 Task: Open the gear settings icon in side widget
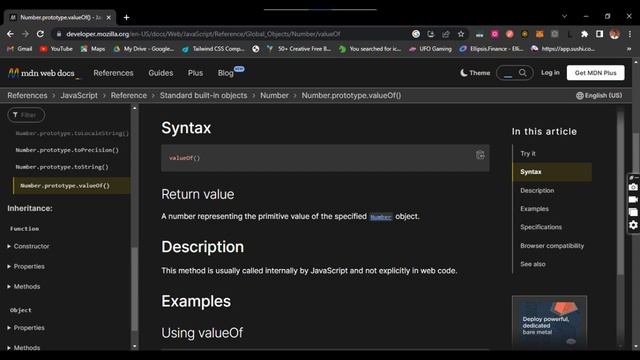click(x=633, y=225)
